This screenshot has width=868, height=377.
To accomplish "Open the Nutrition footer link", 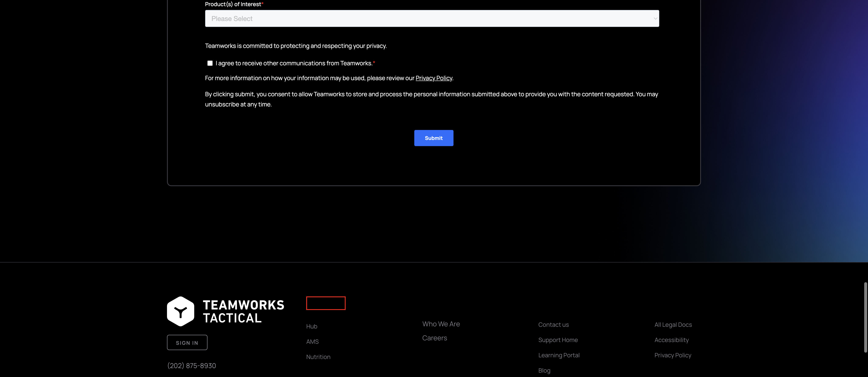I will tap(318, 357).
